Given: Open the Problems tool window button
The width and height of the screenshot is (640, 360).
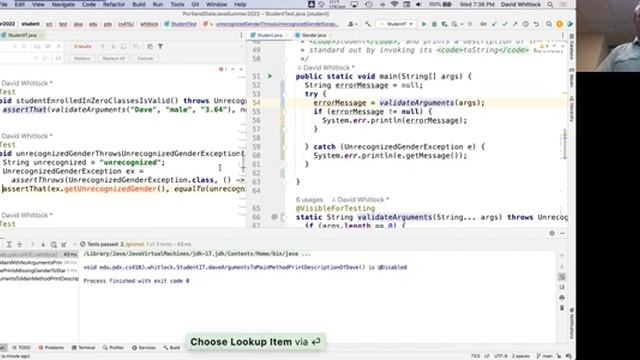Looking at the screenshot, I should [x=51, y=347].
